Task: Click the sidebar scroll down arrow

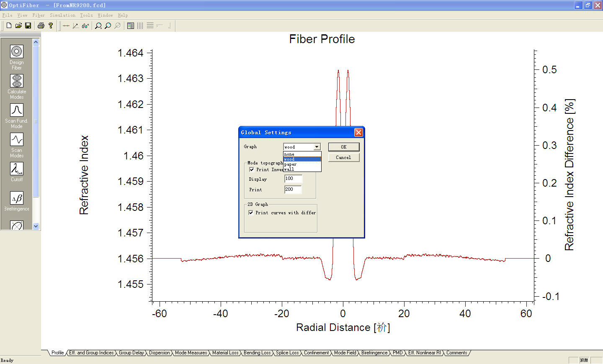Action: click(36, 226)
